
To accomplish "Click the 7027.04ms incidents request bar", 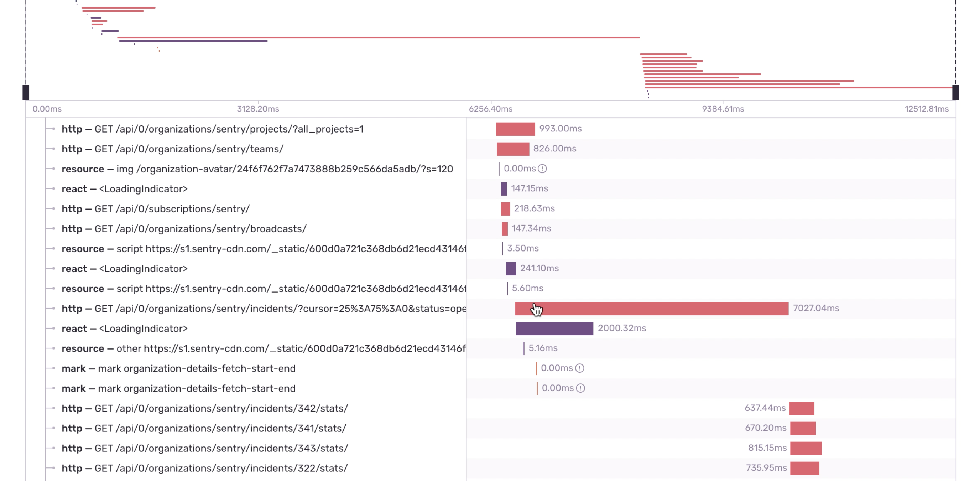I will (651, 309).
